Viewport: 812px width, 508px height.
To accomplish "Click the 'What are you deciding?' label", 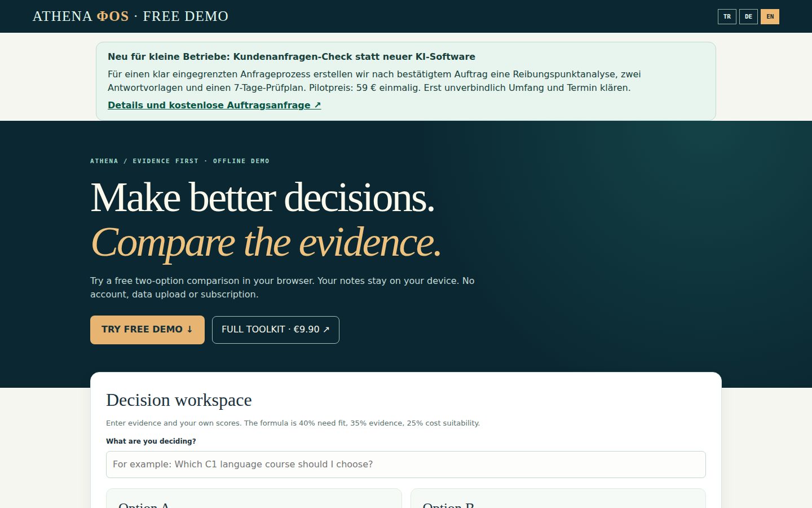I will coord(151,441).
